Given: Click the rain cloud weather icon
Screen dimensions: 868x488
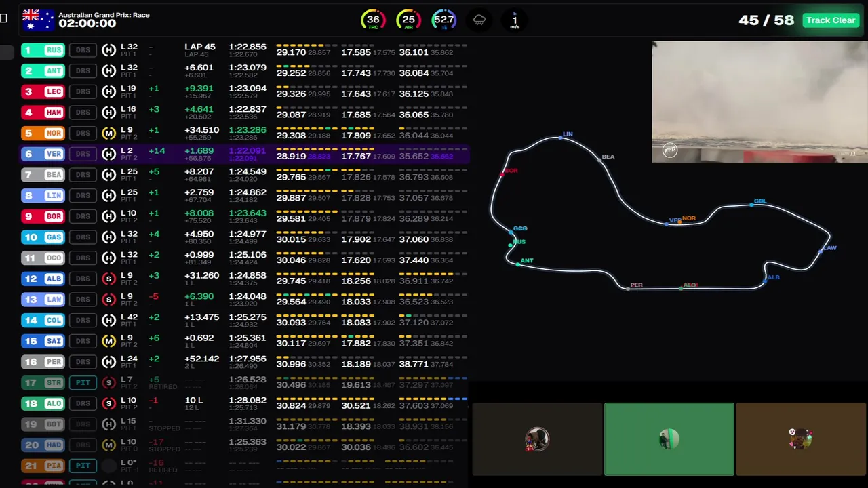Looking at the screenshot, I should [x=479, y=20].
